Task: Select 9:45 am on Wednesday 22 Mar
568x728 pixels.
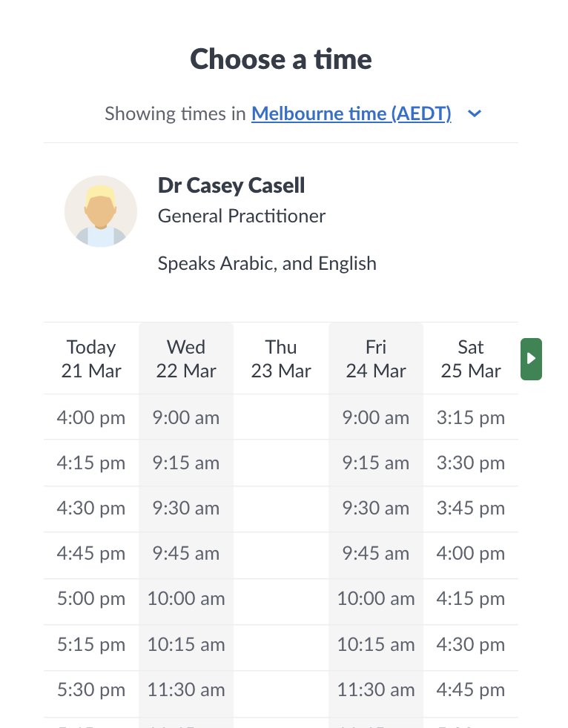Action: pyautogui.click(x=186, y=554)
